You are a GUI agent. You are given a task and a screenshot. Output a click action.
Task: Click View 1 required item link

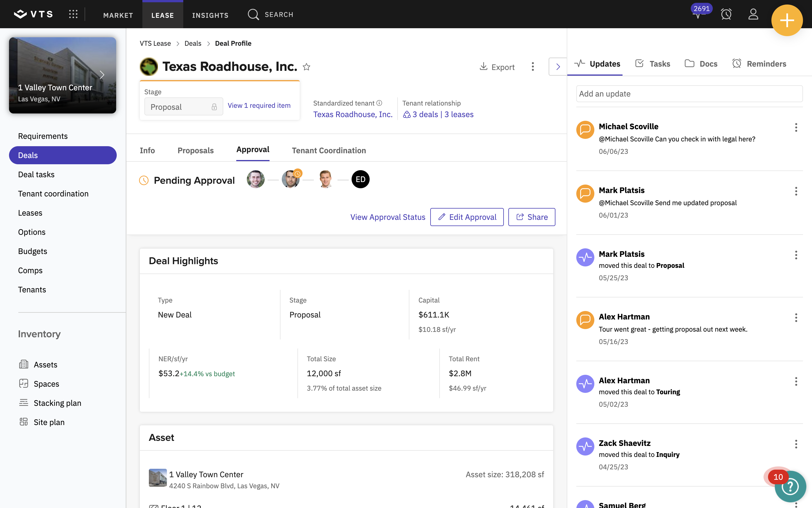click(x=259, y=106)
